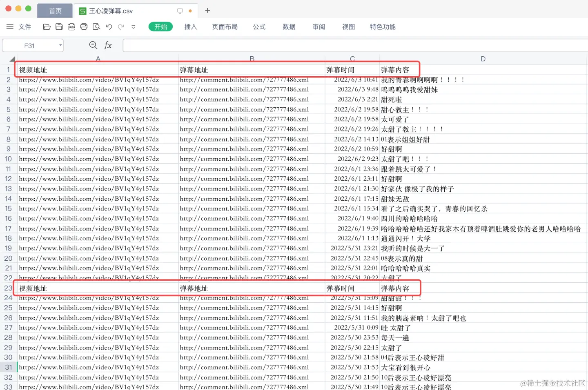Click the formula bar input field
This screenshot has height=390, width=588.
(x=355, y=45)
